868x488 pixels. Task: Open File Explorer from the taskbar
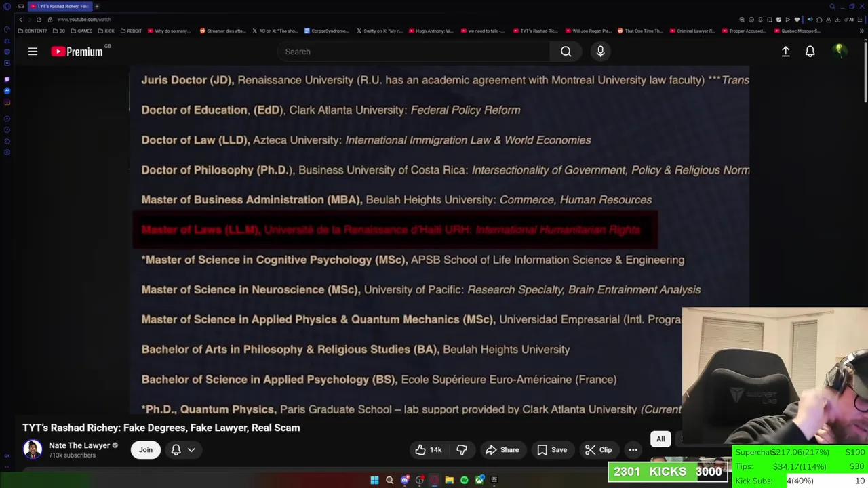tap(449, 480)
